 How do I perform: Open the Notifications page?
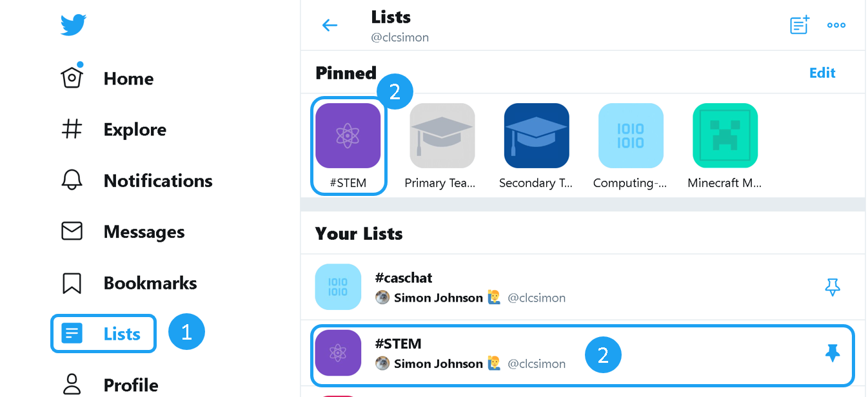(158, 181)
